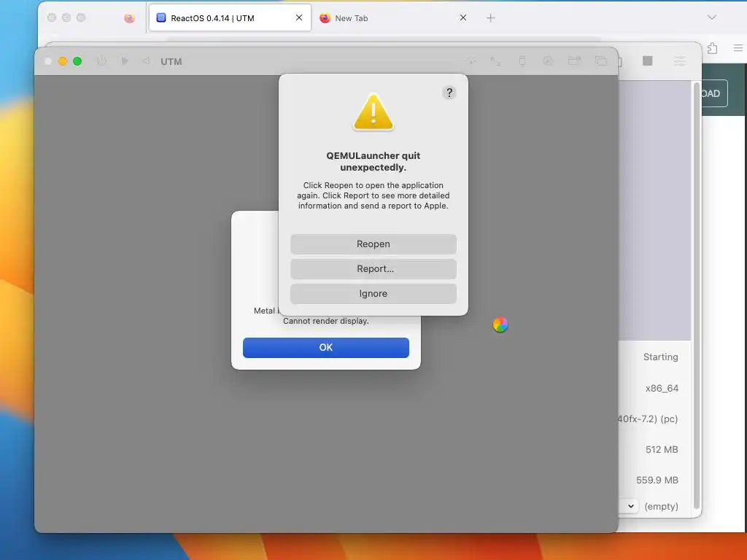Click the windows icon in UTM toolbar
747x560 pixels.
point(601,61)
